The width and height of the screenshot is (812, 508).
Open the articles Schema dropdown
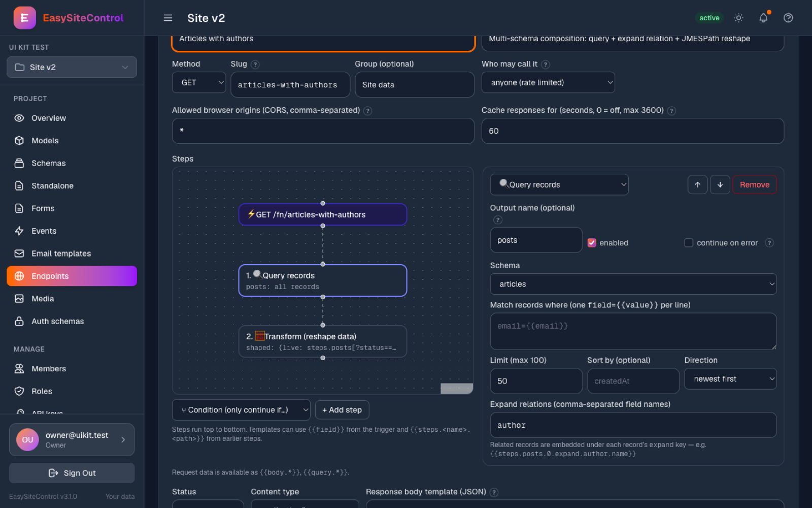pyautogui.click(x=633, y=284)
